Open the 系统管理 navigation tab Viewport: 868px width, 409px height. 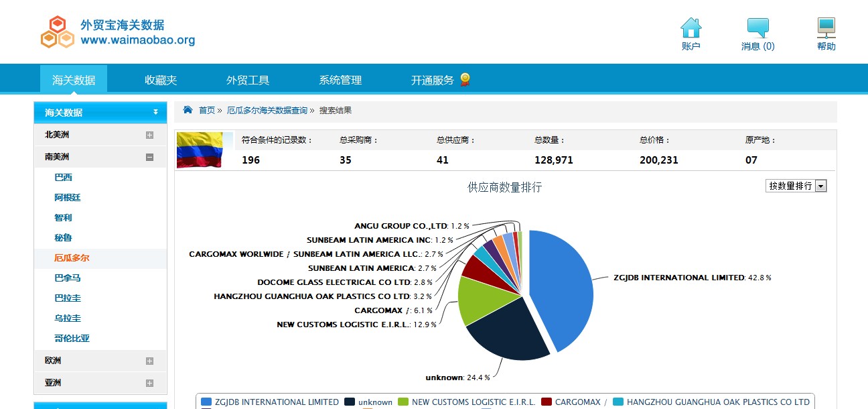340,80
